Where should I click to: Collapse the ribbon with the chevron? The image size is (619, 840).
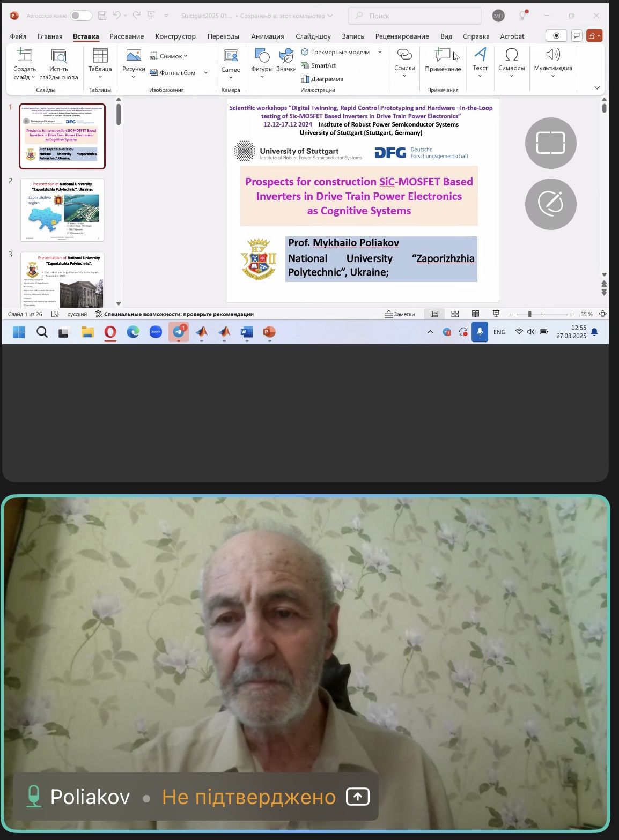point(597,88)
